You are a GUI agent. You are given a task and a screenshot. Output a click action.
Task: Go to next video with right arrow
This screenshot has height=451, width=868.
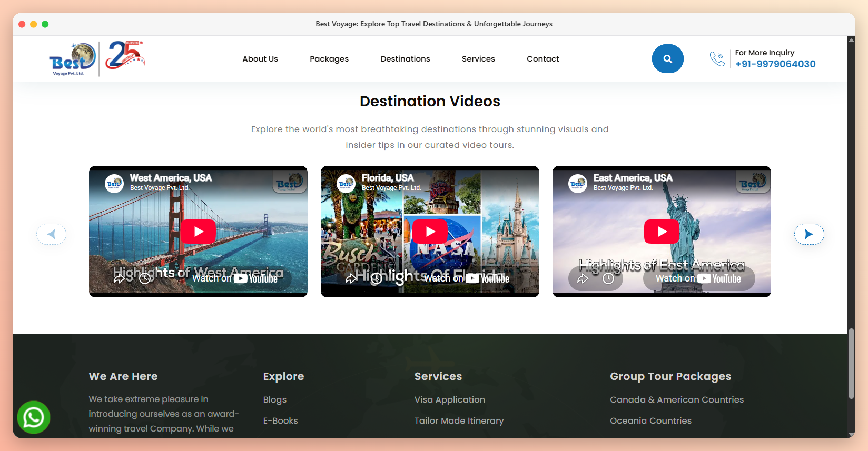coord(809,234)
